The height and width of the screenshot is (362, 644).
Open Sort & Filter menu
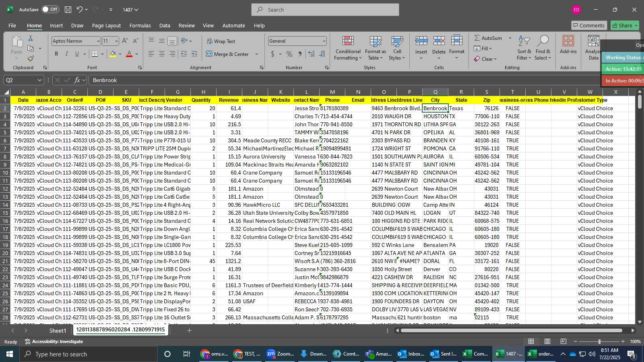click(524, 48)
